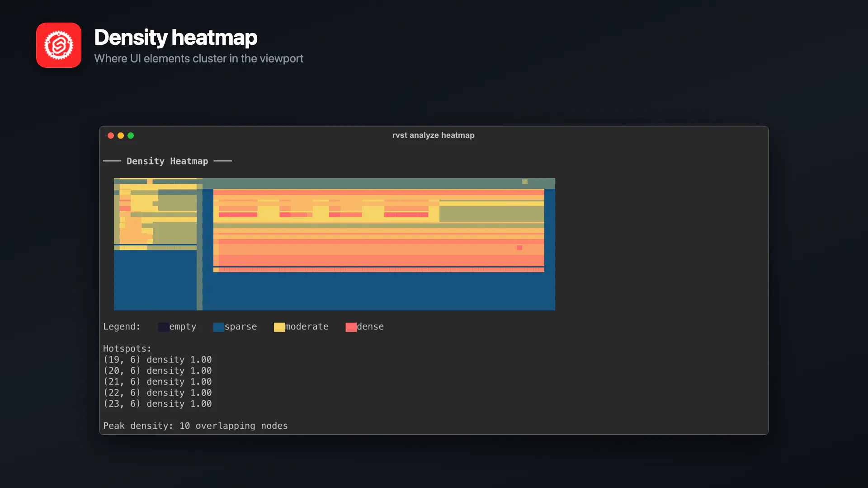868x488 pixels.
Task: Click the 'empty' legend color swatch
Action: [x=164, y=327]
